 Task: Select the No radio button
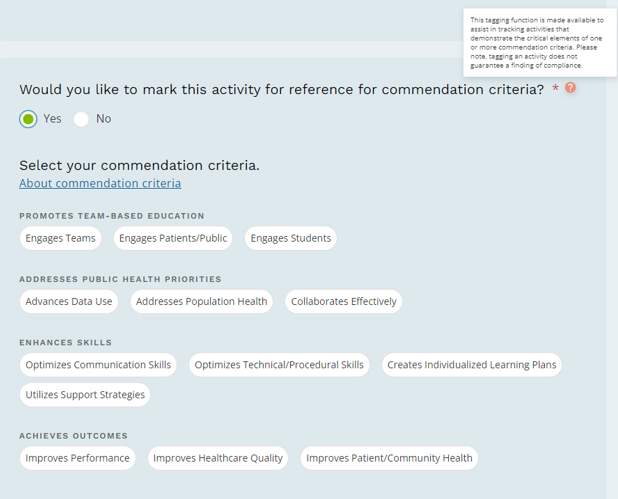coord(82,119)
